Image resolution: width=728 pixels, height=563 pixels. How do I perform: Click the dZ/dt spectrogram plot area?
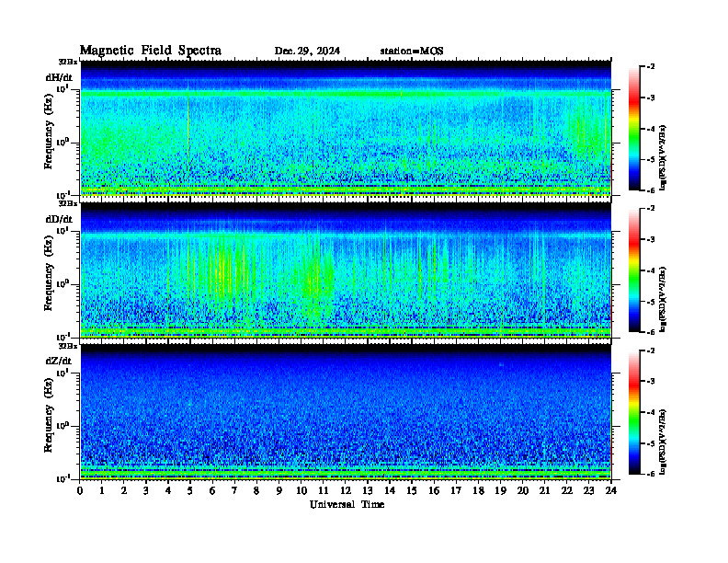pos(346,412)
